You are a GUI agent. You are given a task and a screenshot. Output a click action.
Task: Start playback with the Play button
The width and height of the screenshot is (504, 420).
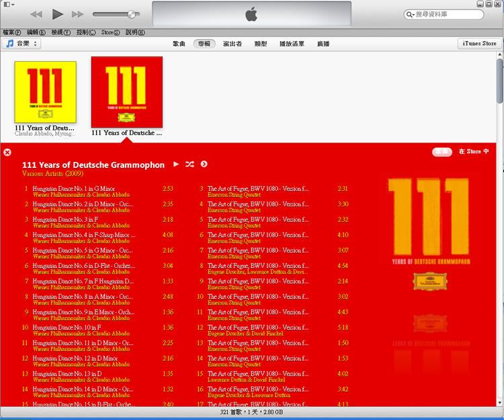(x=58, y=14)
